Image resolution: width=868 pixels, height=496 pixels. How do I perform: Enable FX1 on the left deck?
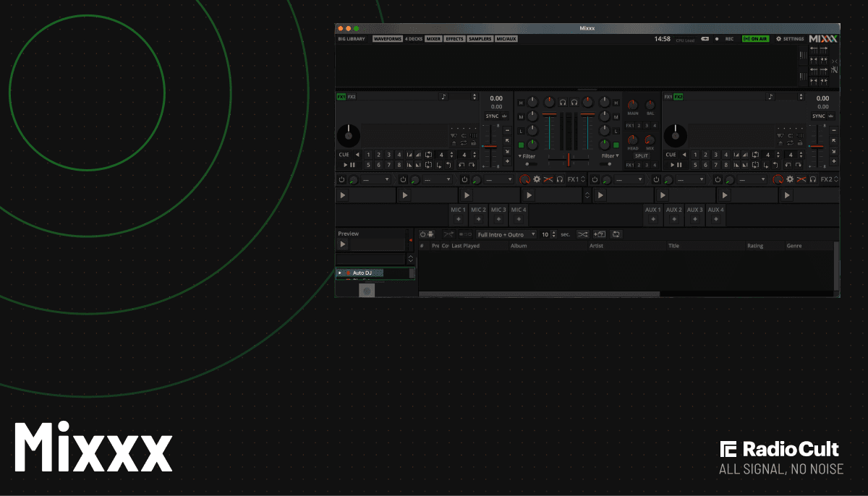click(341, 96)
